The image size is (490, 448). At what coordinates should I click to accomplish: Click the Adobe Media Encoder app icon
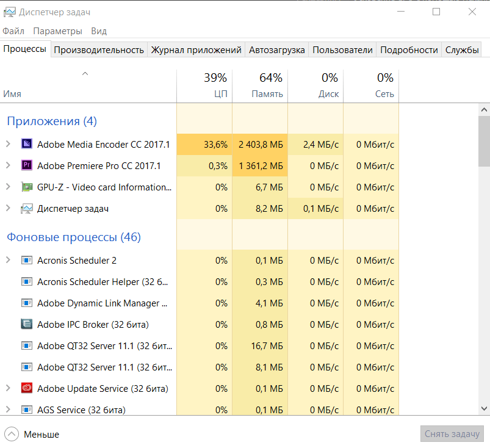[x=27, y=144]
